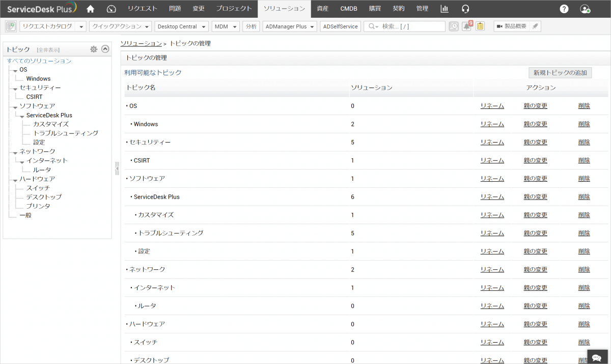Collapse the ServiceDesk Plus tree node

coord(22,116)
